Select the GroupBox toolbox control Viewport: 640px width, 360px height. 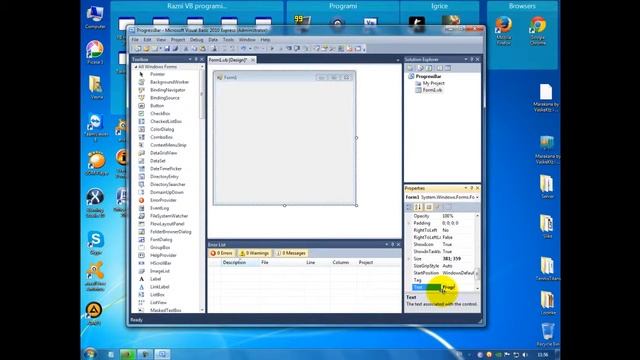tap(160, 247)
